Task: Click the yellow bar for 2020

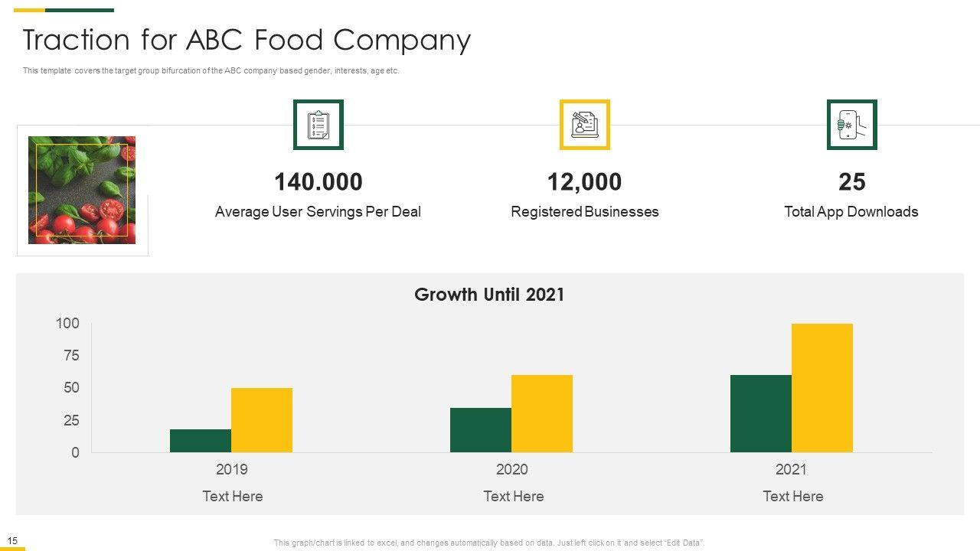Action: (x=542, y=414)
